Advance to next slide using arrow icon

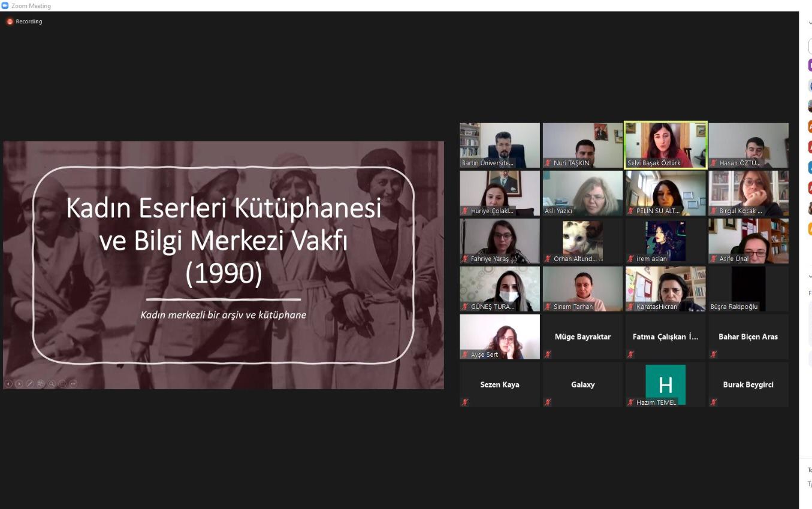[19, 384]
